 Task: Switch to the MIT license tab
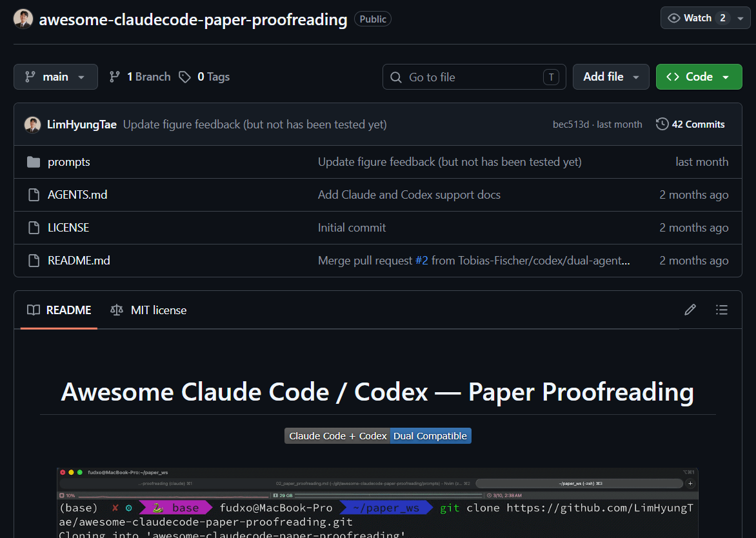(148, 310)
